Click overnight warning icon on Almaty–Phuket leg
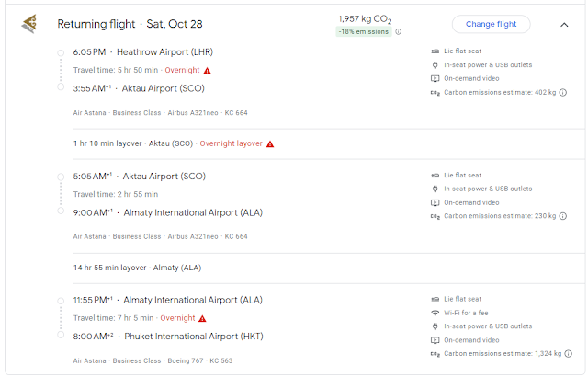588x377 pixels. point(202,318)
